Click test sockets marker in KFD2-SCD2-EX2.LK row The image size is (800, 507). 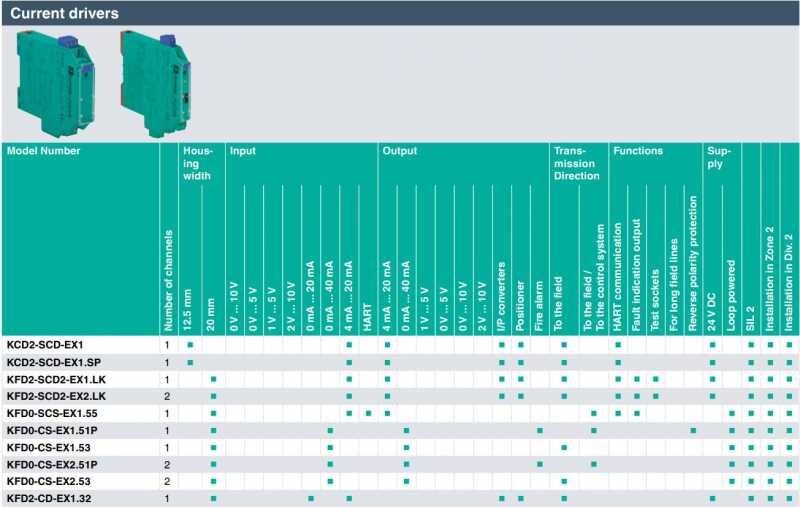click(x=656, y=396)
